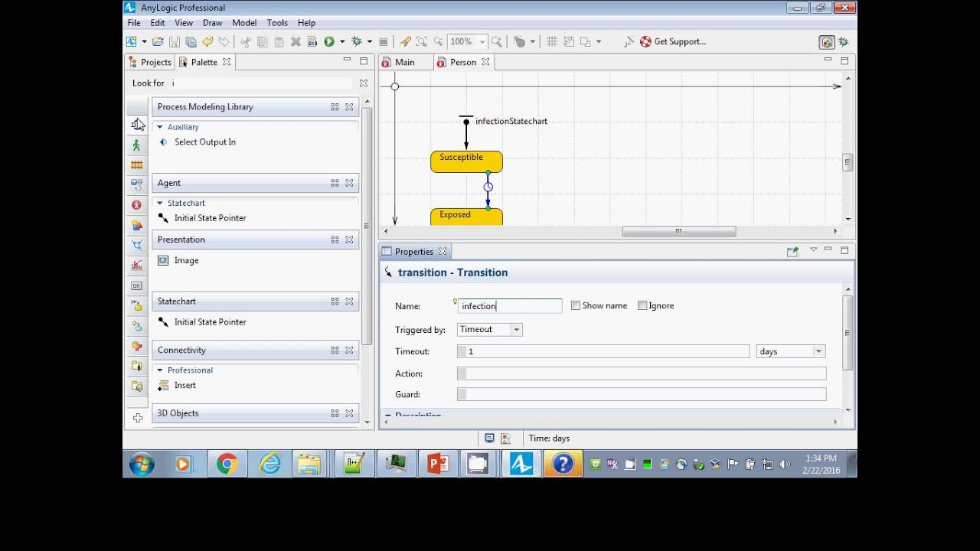Toggle the grid icon in toolbar
The height and width of the screenshot is (551, 980).
point(551,41)
